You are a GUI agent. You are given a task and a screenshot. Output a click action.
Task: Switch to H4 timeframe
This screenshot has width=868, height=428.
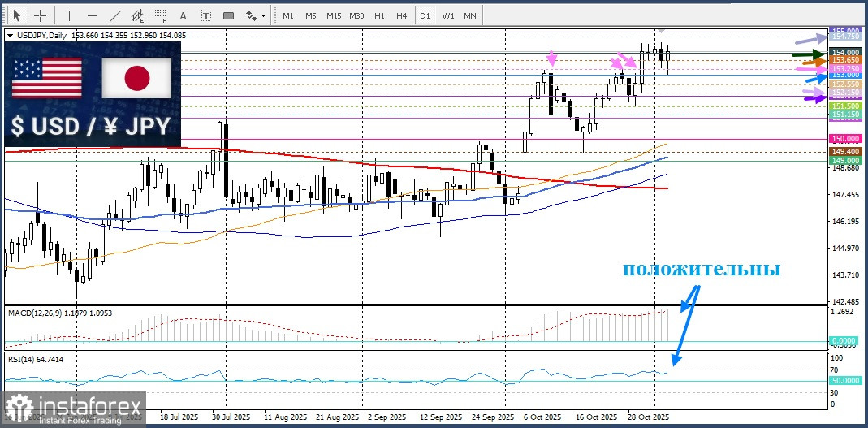click(401, 15)
